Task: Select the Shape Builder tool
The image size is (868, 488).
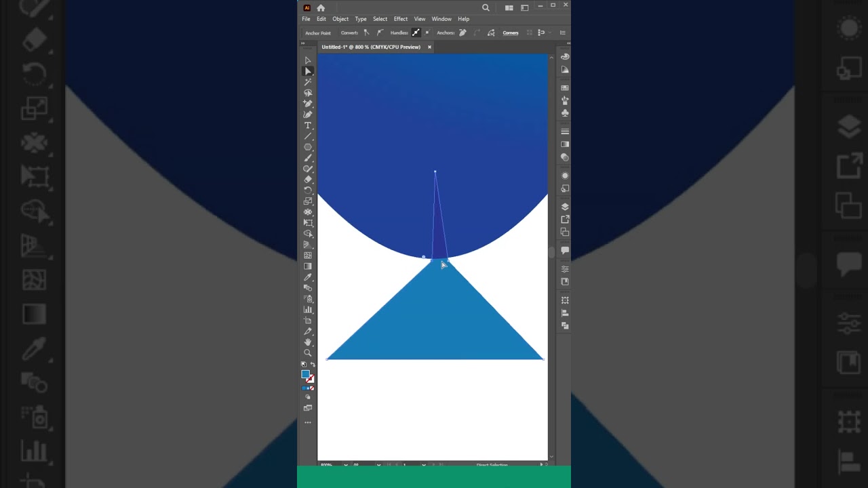Action: click(x=308, y=234)
